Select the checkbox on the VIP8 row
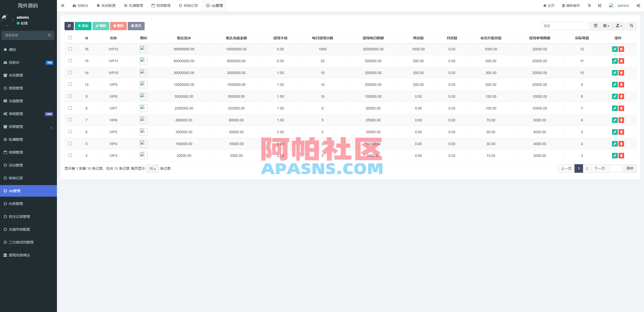 [x=70, y=96]
